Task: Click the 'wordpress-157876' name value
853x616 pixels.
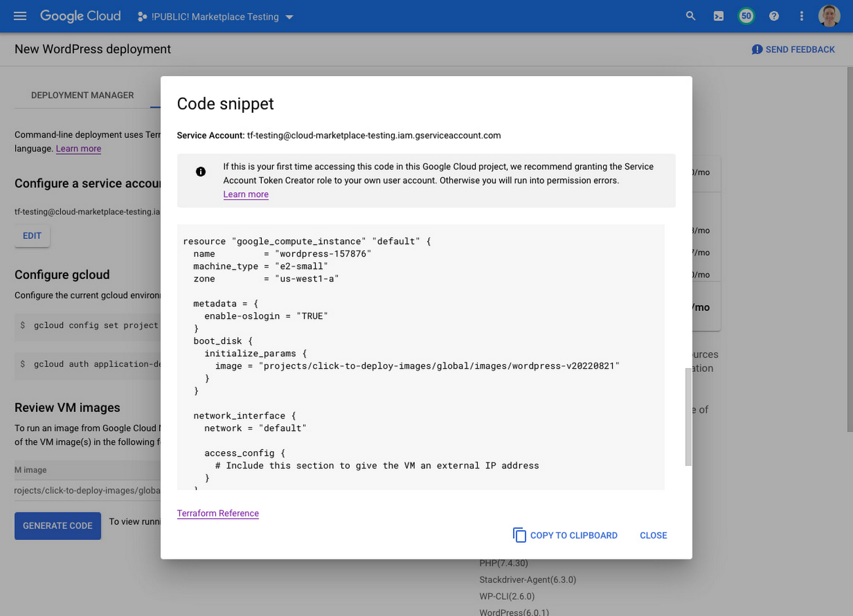Action: [x=323, y=254]
